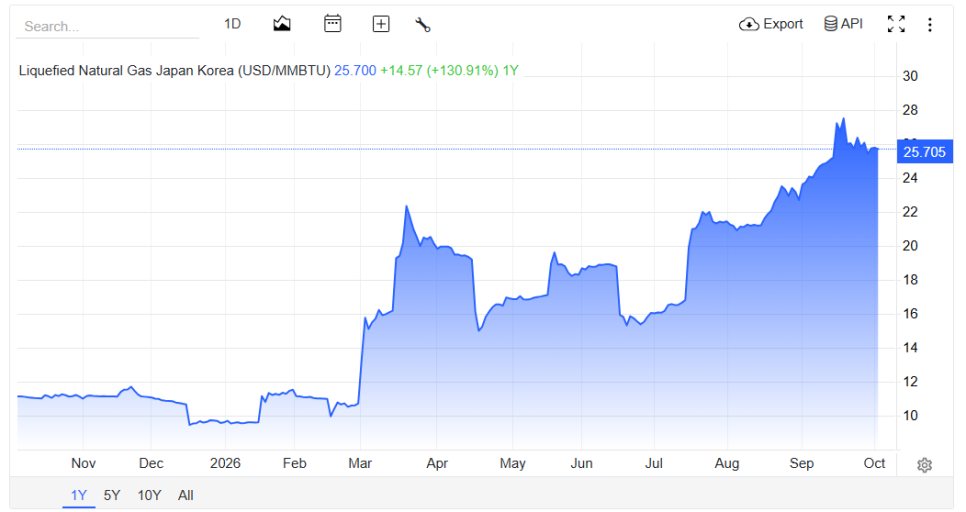This screenshot has width=966, height=512.
Task: Click the Dec label on time axis
Action: click(x=151, y=463)
